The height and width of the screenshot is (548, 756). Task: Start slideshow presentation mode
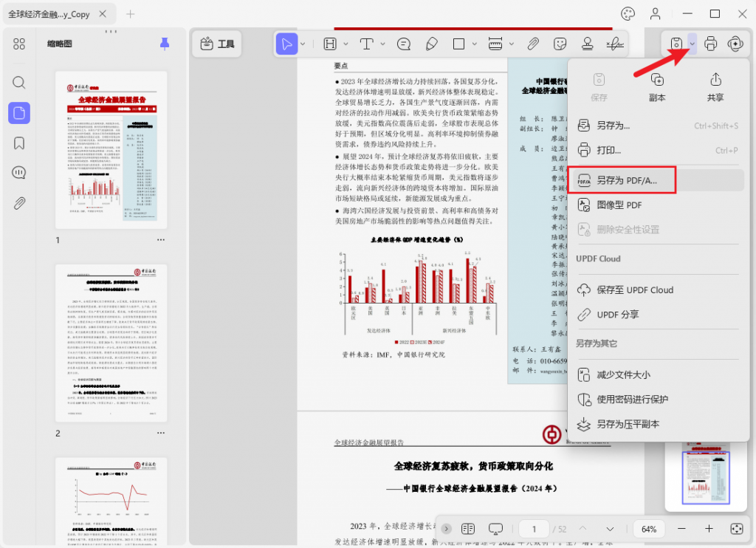click(495, 530)
